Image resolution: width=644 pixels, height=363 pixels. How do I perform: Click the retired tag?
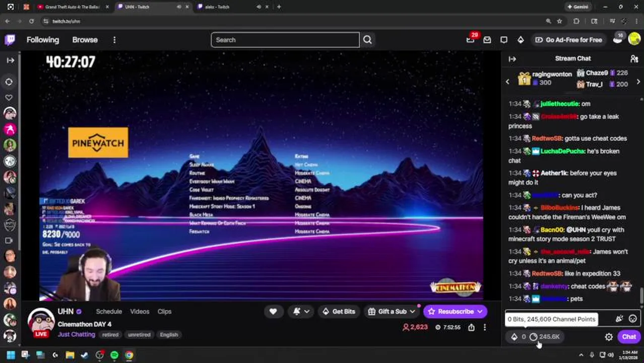tap(110, 335)
